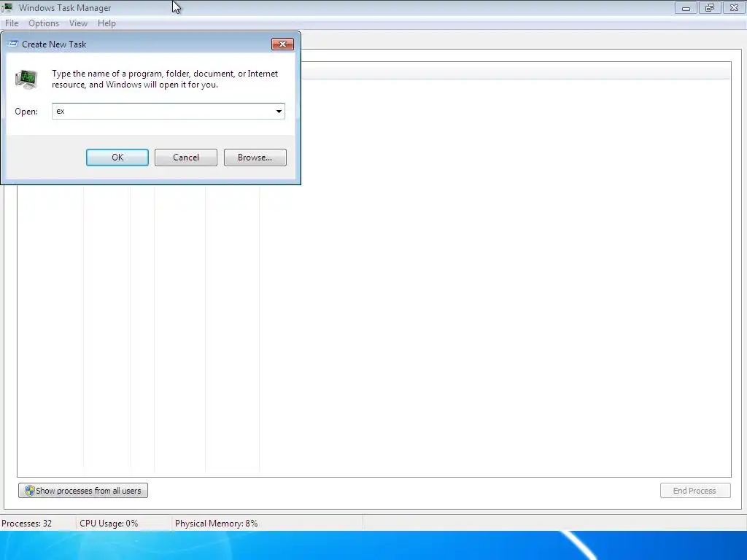Restore down the Task Manager window

[710, 7]
